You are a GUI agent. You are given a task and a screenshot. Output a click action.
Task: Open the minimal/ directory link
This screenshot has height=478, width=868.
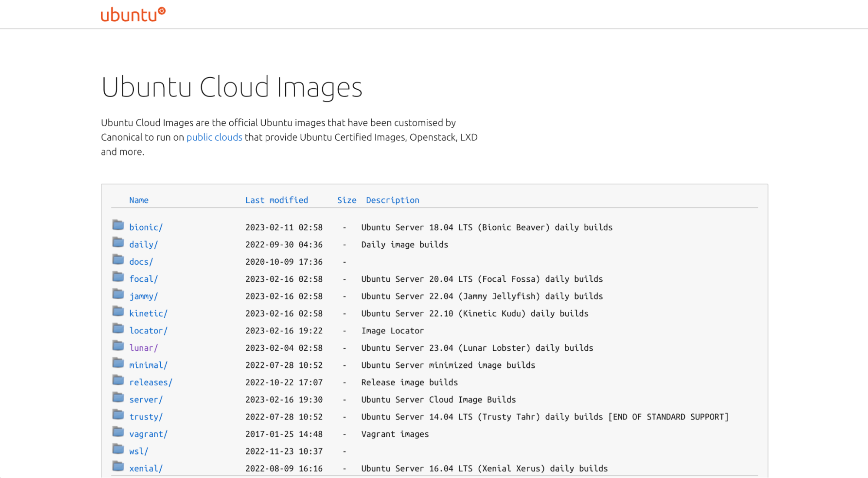[148, 365]
